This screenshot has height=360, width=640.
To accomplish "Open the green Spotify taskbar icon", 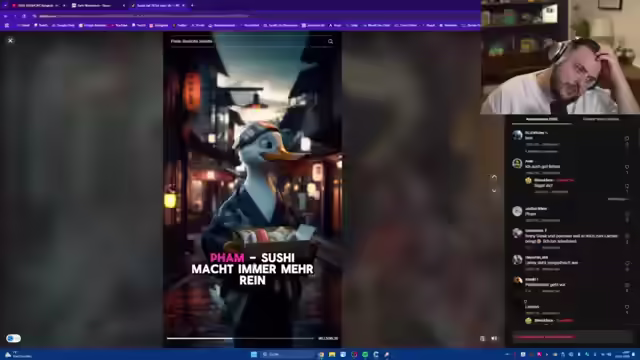I will (x=365, y=354).
